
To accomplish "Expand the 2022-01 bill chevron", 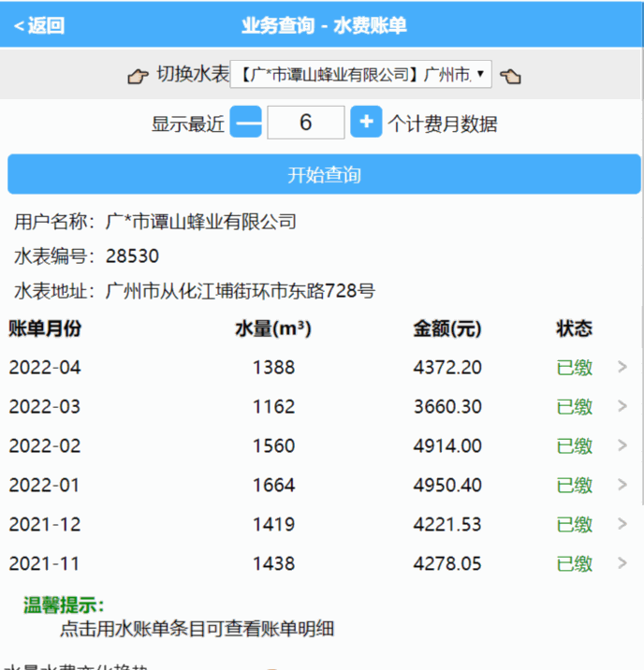I will pyautogui.click(x=622, y=486).
